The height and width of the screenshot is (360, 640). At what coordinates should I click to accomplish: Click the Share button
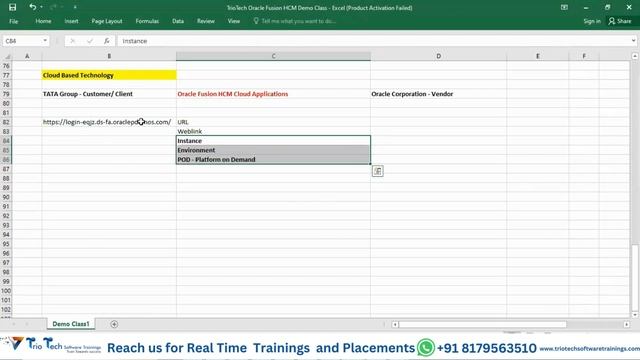coord(620,21)
